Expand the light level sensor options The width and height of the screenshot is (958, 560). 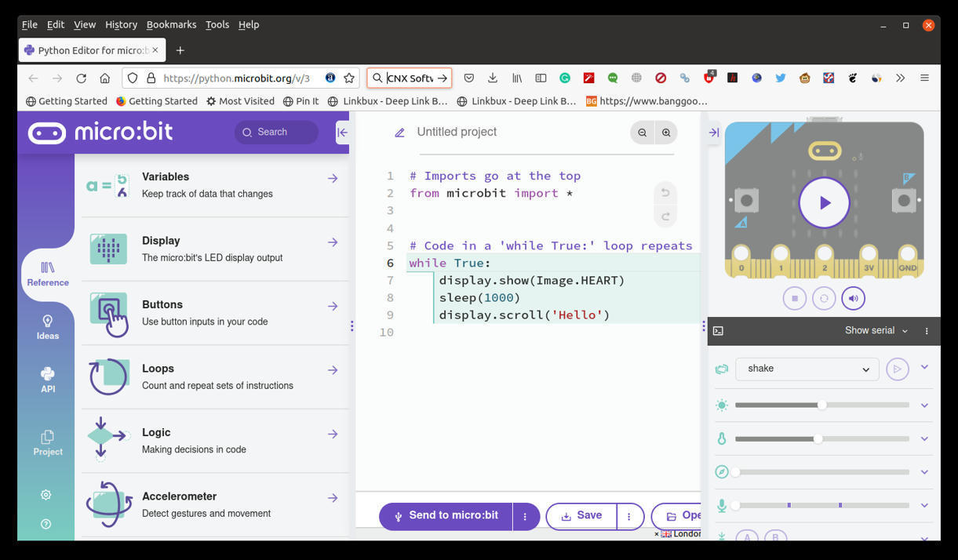[924, 405]
